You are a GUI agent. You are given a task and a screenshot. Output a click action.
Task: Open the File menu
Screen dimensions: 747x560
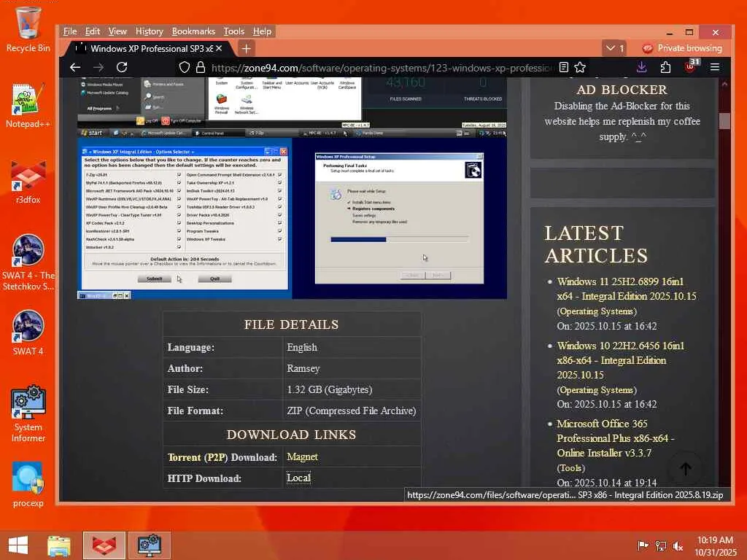tap(69, 31)
